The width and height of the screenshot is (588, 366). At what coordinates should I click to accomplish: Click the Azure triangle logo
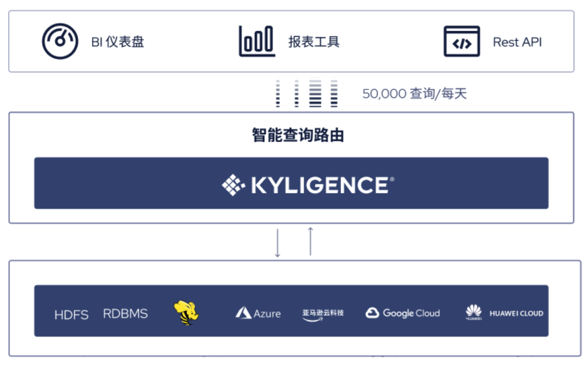[x=243, y=313]
